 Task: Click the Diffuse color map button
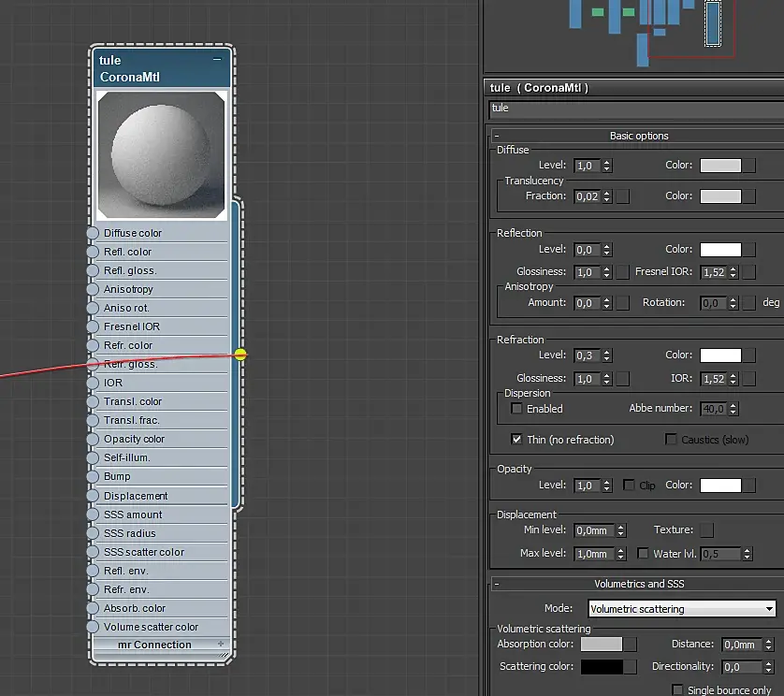[749, 166]
